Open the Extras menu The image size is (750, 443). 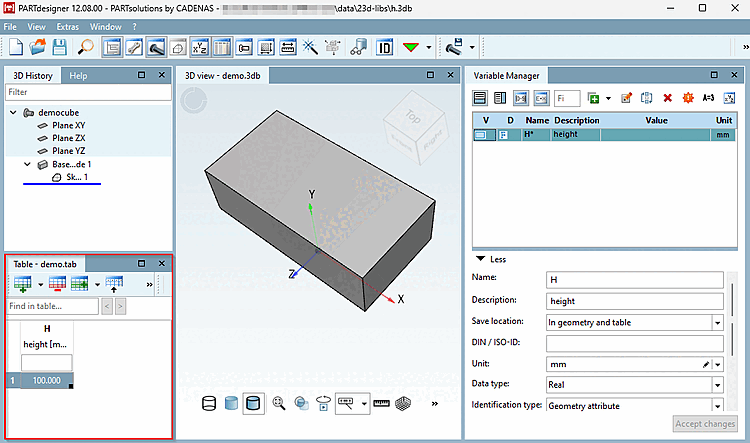(67, 25)
